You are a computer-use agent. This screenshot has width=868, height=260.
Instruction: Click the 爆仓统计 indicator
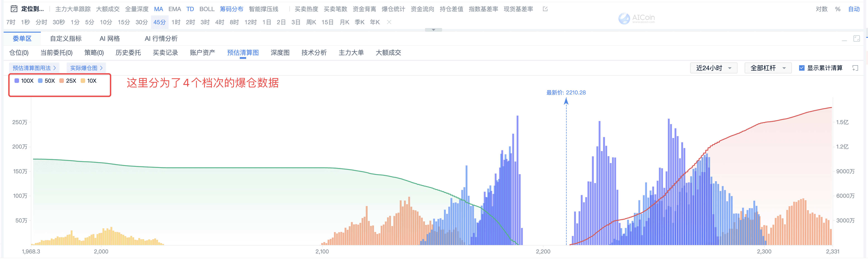pyautogui.click(x=393, y=9)
